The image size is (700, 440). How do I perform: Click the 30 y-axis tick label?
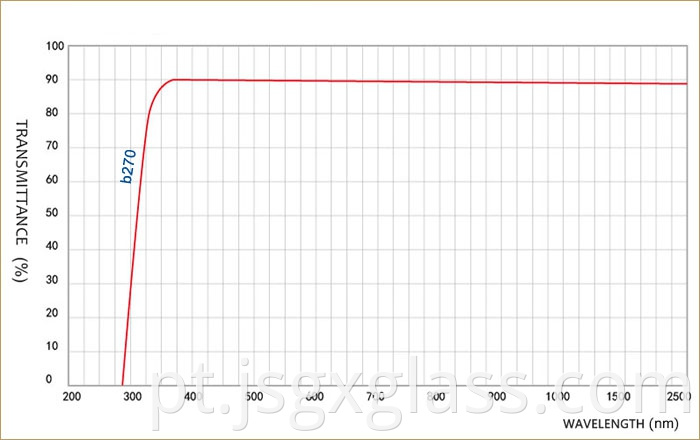tap(56, 282)
